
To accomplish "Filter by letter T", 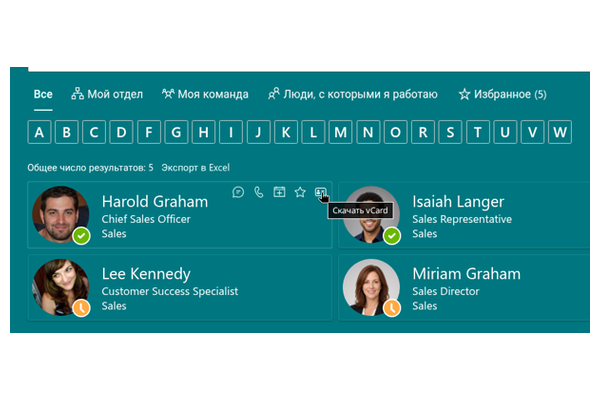I will (478, 132).
